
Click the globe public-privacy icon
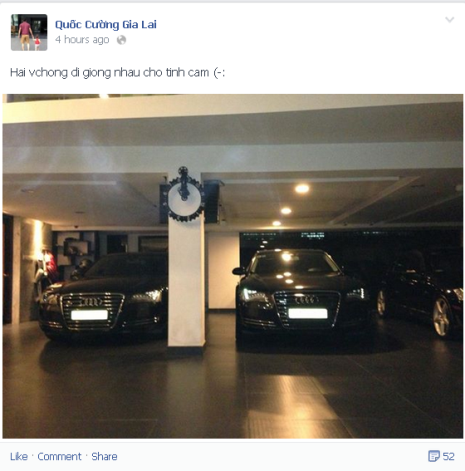(121, 40)
